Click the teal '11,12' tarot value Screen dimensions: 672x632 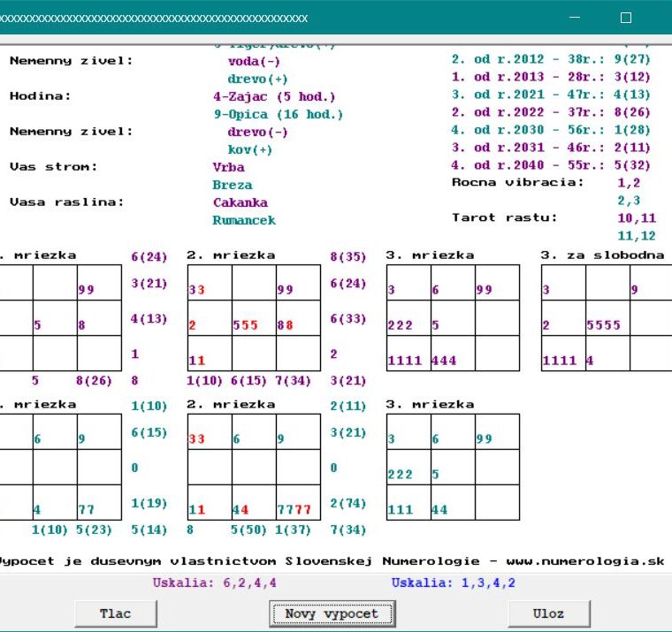pos(637,236)
